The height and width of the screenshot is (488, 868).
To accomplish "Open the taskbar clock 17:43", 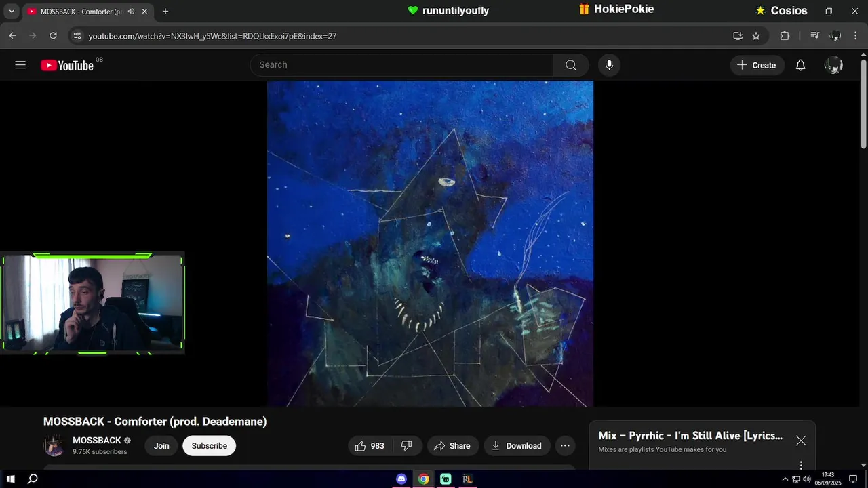I will tap(828, 479).
